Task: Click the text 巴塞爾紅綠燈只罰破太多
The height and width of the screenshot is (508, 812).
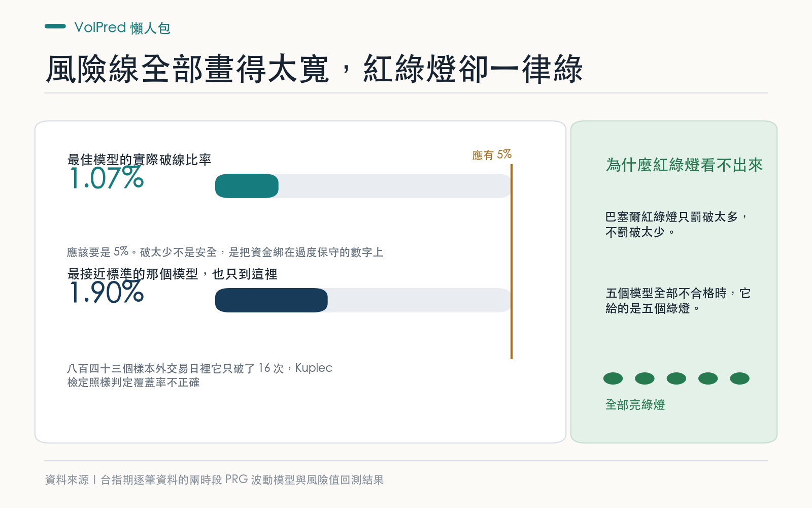Action: coord(671,217)
